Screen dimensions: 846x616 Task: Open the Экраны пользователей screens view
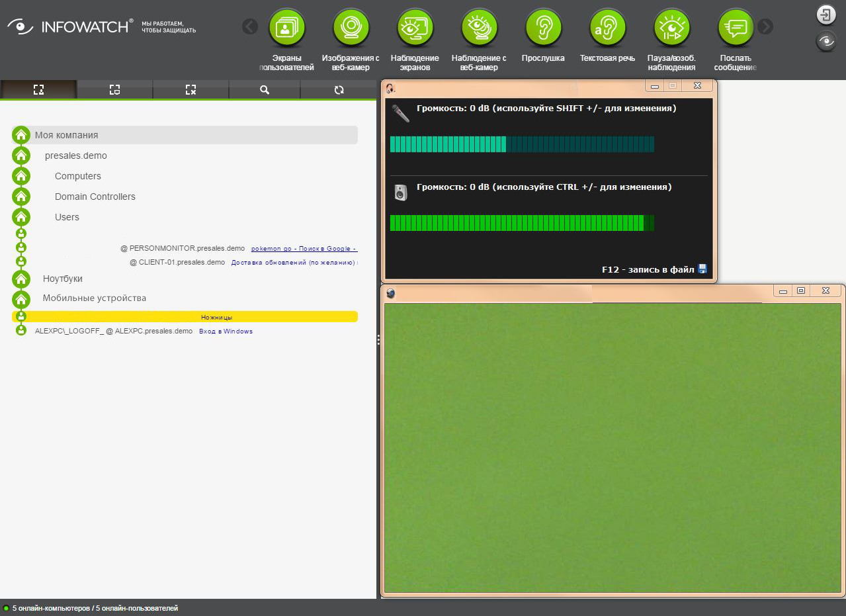(286, 28)
